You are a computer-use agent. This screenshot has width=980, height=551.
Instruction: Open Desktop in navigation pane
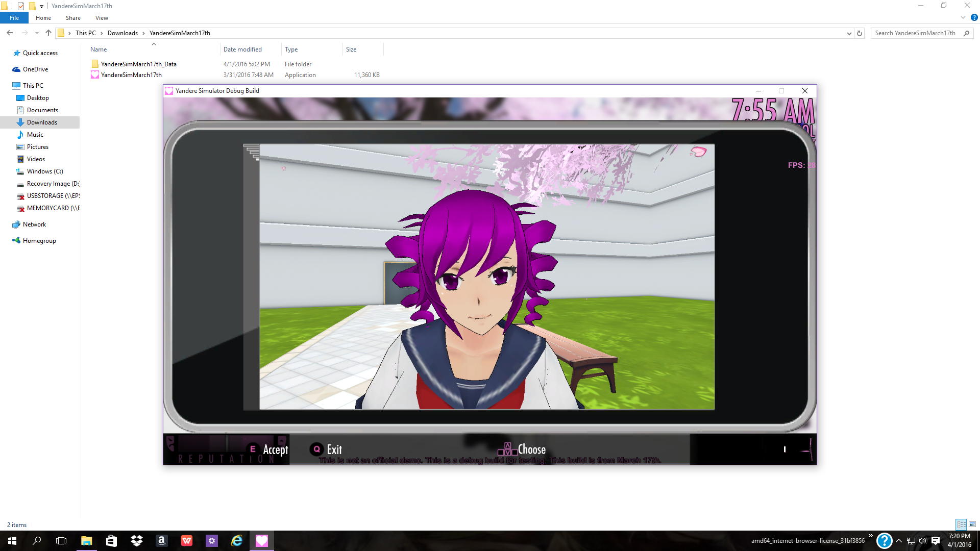pos(38,98)
